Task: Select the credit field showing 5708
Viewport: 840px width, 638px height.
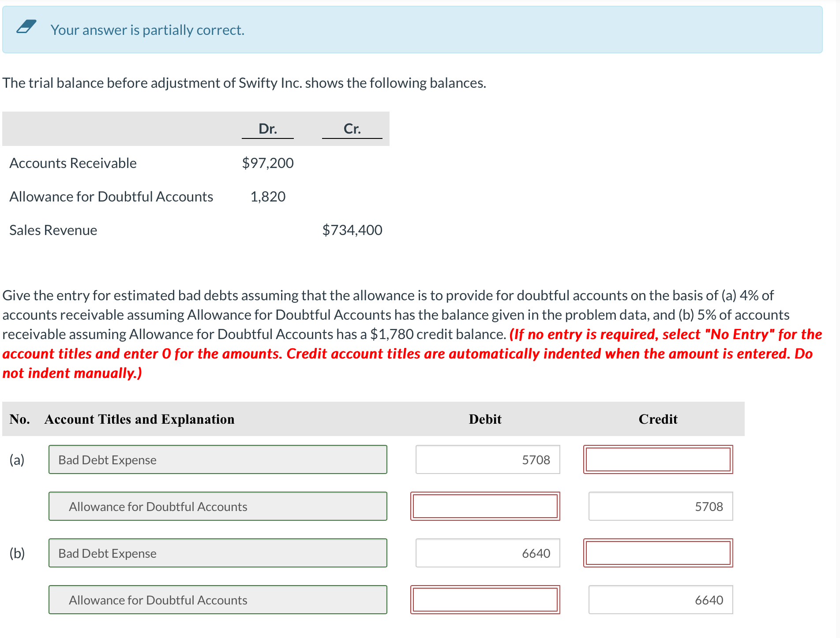Action: coord(660,506)
